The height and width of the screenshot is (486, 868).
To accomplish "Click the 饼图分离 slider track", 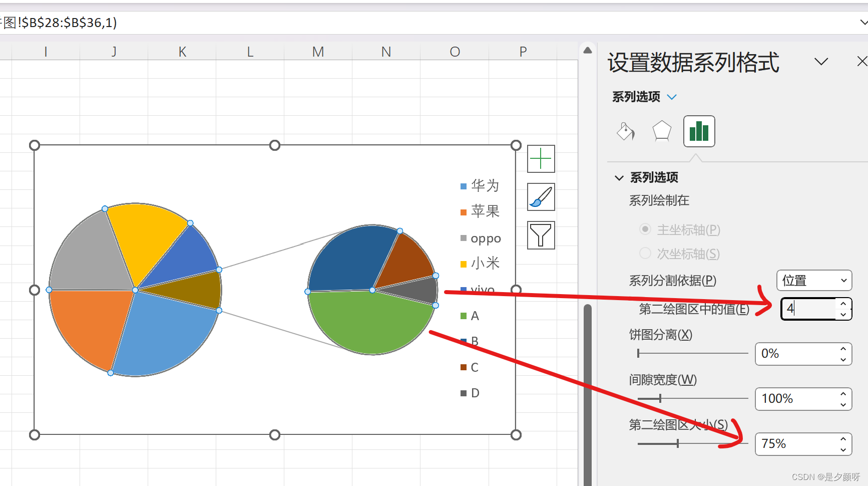I will [x=692, y=354].
